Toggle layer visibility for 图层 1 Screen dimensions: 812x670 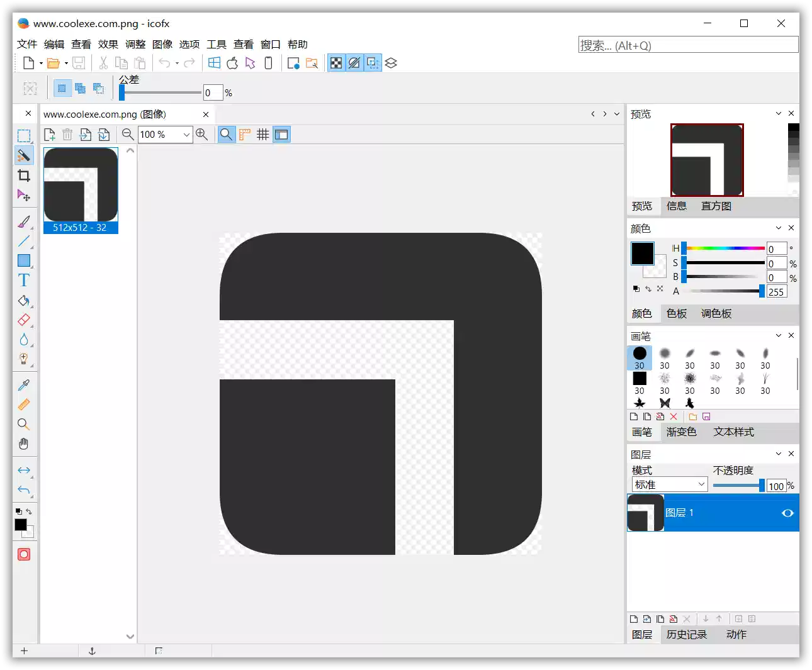pyautogui.click(x=787, y=513)
